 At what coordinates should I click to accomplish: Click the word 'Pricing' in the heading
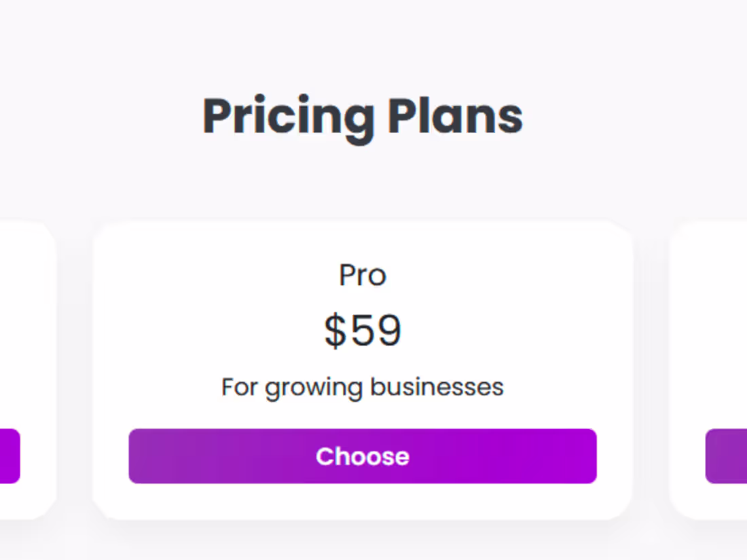pos(288,117)
